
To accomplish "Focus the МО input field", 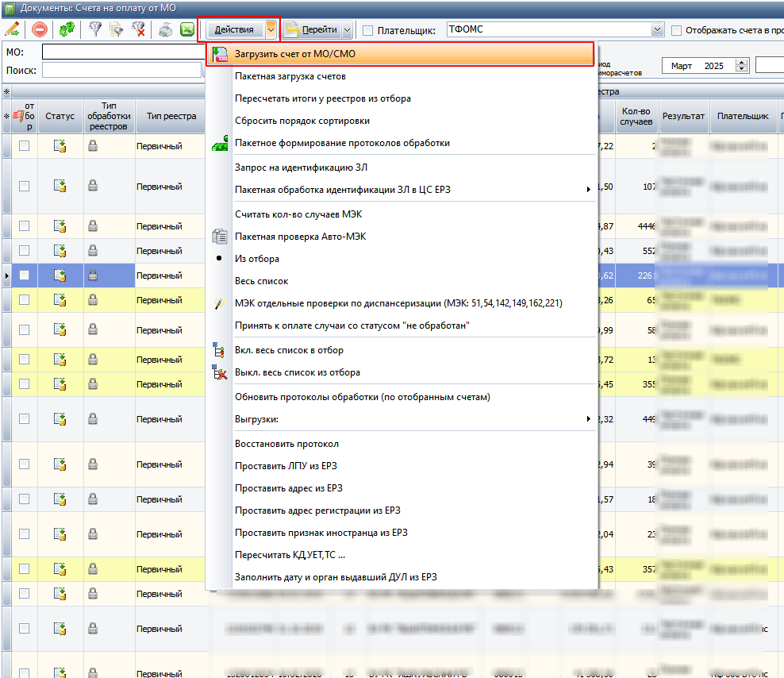I will click(123, 52).
